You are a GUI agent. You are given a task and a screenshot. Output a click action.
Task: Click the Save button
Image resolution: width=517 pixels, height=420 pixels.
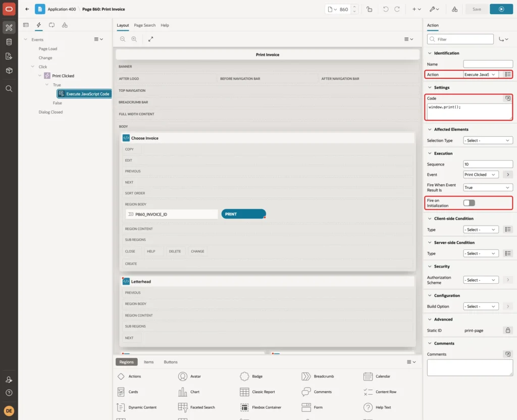pyautogui.click(x=477, y=9)
